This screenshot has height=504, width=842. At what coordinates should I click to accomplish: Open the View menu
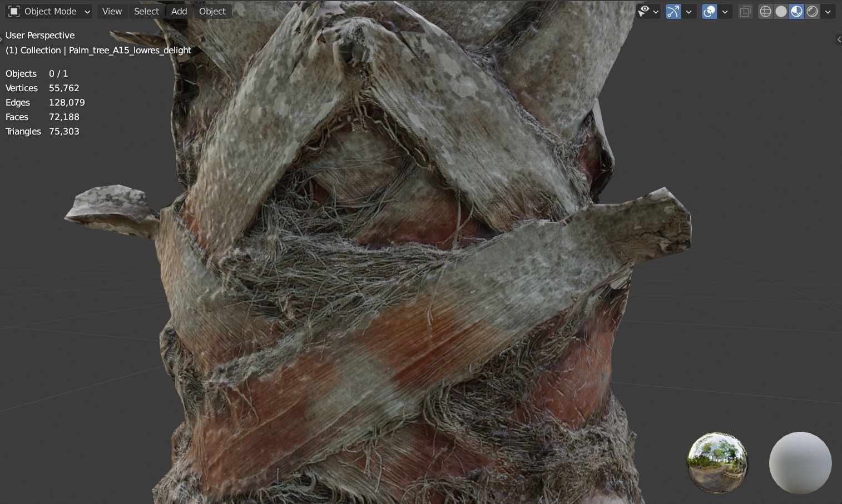click(112, 11)
